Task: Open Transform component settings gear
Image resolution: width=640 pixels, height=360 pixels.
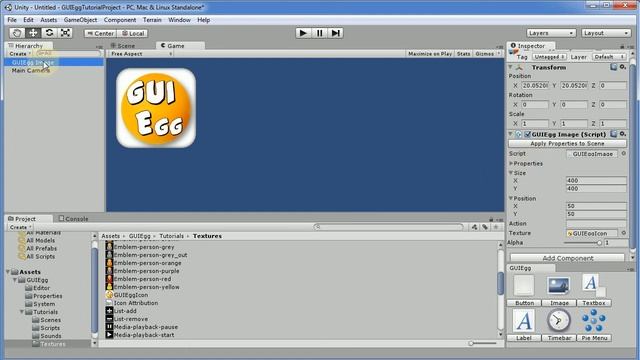Action: click(622, 67)
